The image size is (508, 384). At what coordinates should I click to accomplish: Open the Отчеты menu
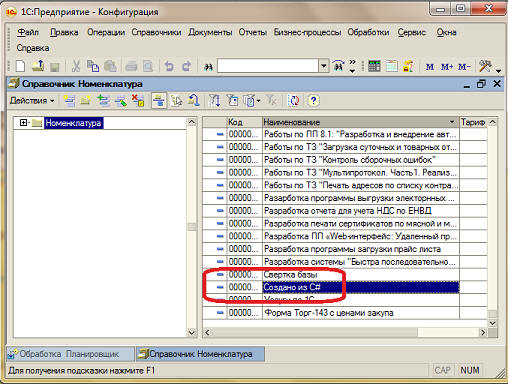253,32
